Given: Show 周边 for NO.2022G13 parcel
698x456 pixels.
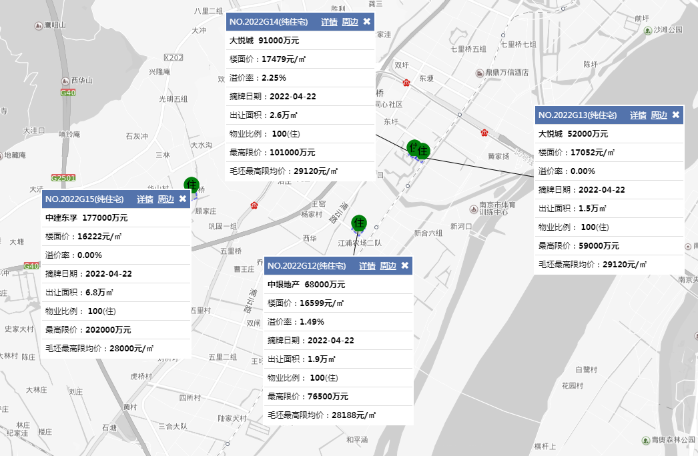Looking at the screenshot, I should [658, 116].
